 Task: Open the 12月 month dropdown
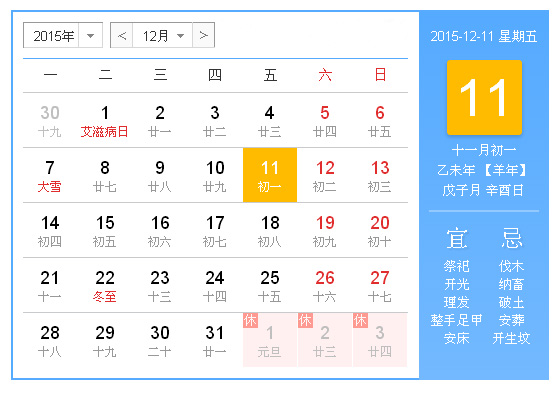[x=162, y=35]
